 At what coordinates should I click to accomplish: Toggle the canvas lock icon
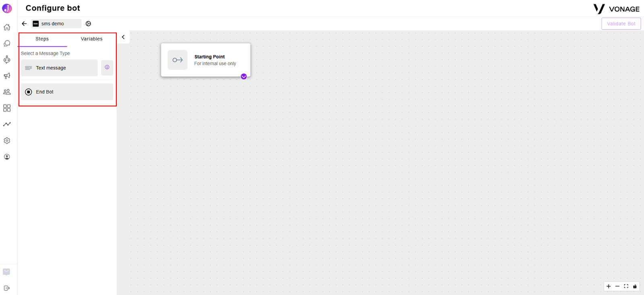635,287
